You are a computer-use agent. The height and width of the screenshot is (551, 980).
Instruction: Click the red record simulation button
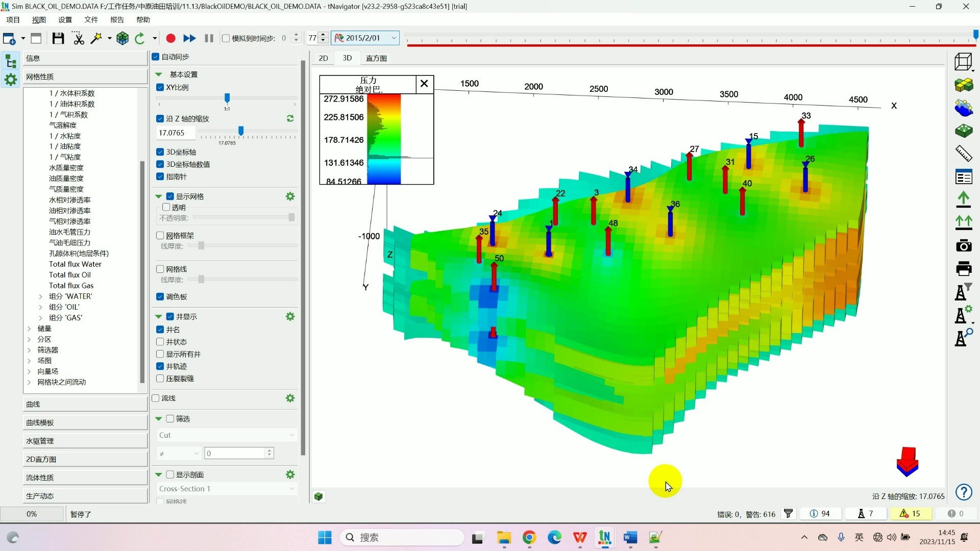171,38
